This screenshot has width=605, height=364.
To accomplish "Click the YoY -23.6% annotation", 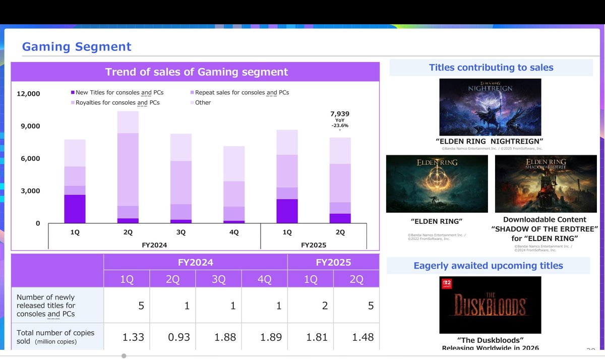I will pyautogui.click(x=340, y=124).
